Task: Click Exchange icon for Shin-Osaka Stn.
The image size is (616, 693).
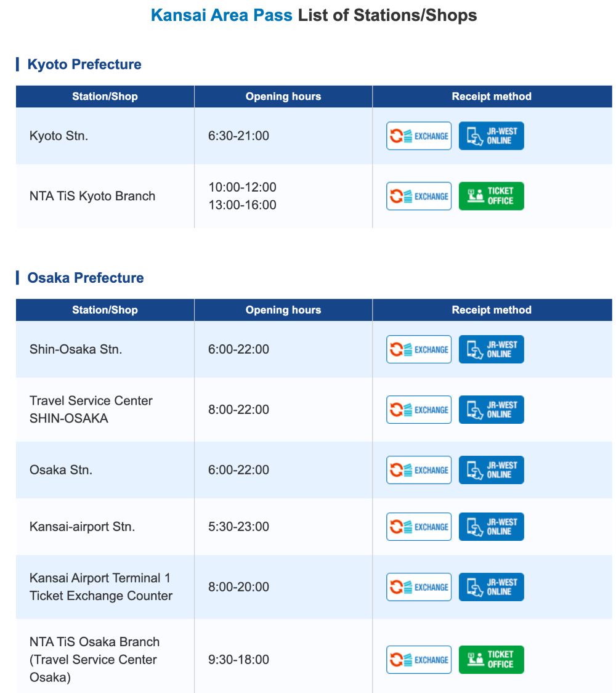Action: pyautogui.click(x=419, y=349)
